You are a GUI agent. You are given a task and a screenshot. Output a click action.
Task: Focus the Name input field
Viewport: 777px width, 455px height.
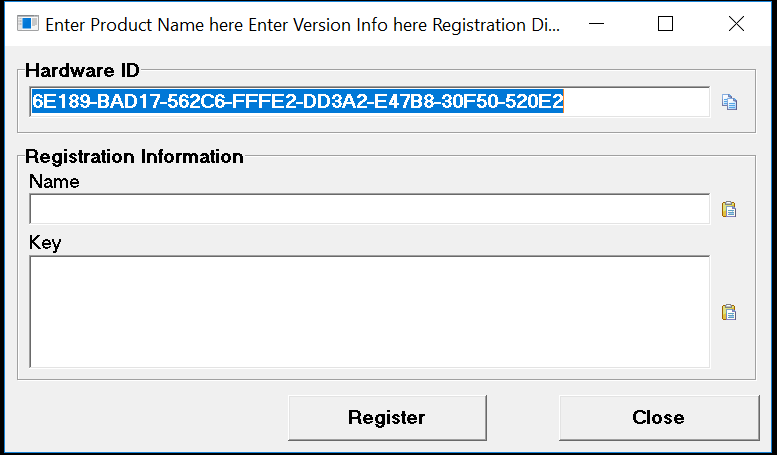pos(370,209)
